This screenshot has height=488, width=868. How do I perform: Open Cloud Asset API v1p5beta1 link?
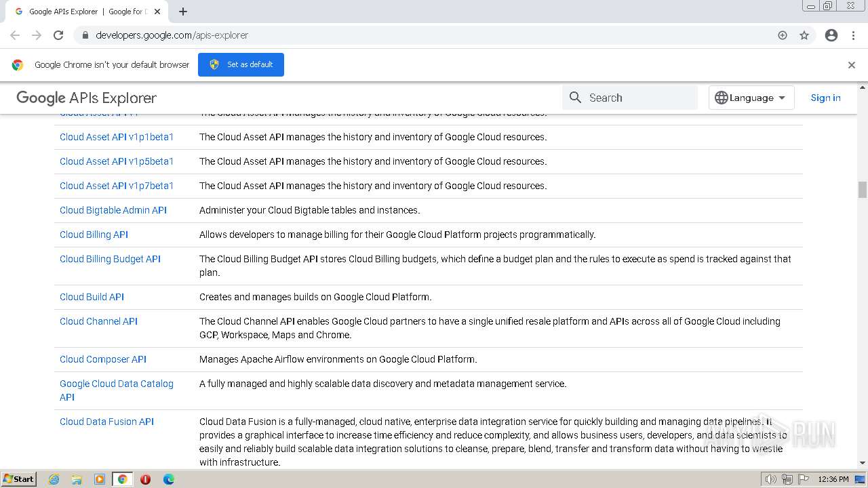[117, 161]
